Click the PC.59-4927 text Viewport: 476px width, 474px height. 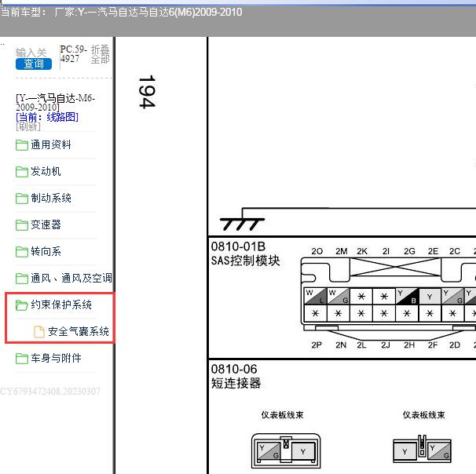[73, 53]
